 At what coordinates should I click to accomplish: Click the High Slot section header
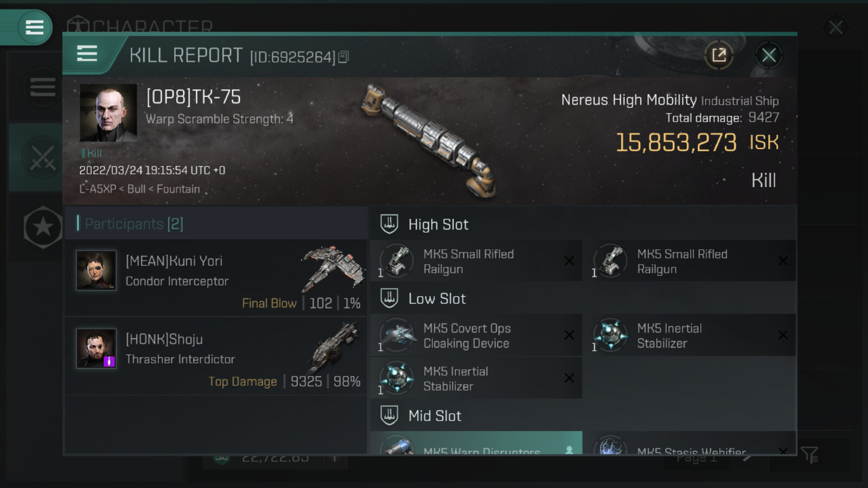pos(438,224)
